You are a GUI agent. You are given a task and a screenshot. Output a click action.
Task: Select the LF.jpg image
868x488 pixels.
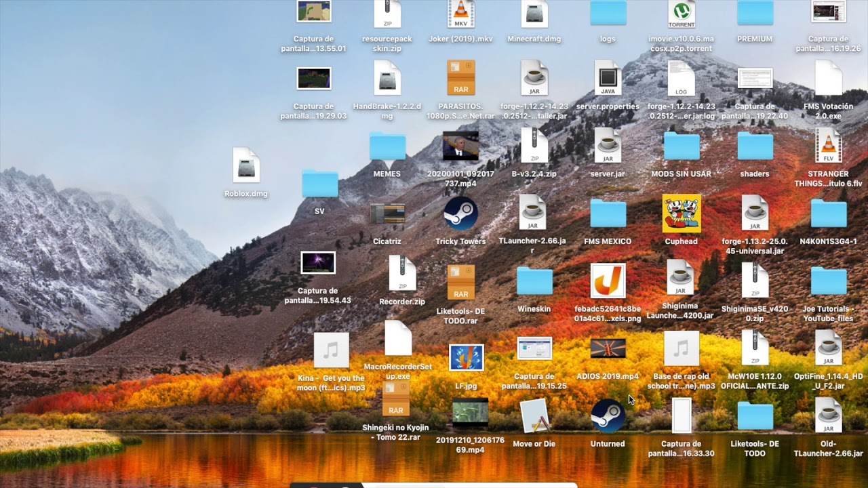(467, 358)
